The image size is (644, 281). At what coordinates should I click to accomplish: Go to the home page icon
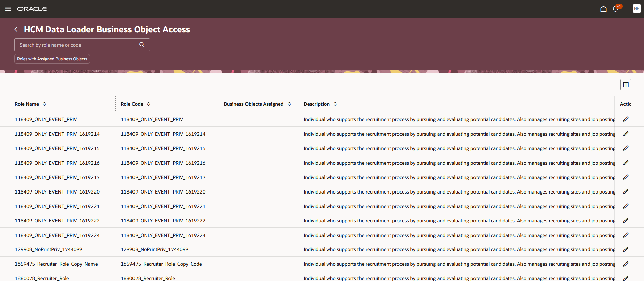[x=603, y=9]
